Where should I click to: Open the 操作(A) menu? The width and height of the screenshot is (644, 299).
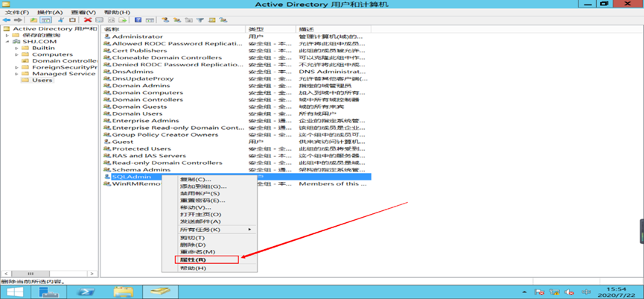(x=50, y=13)
